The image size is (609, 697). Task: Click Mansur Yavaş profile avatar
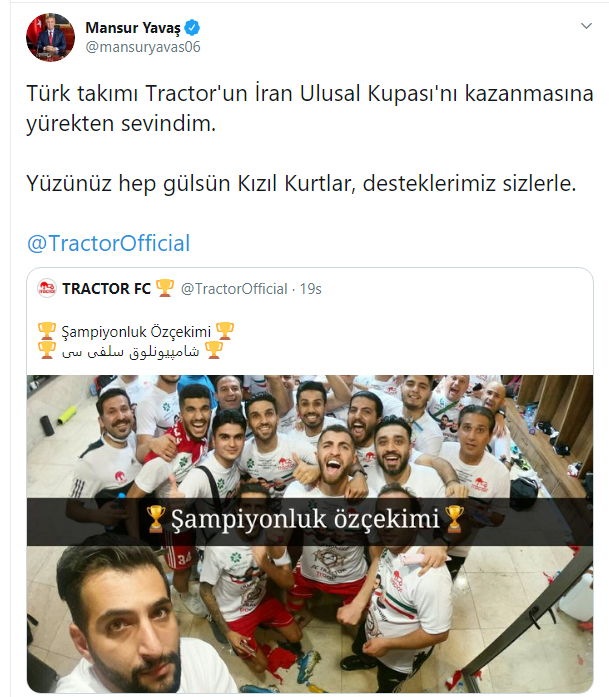coord(50,37)
